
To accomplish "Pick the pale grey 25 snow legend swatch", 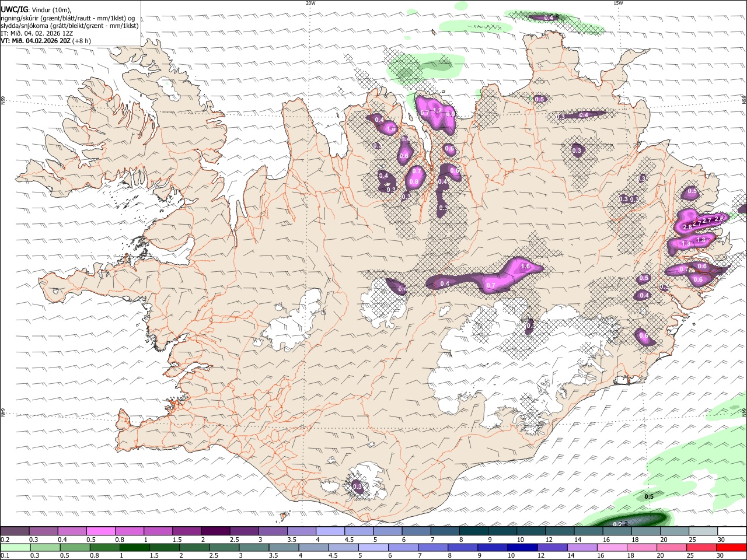I will tap(703, 531).
